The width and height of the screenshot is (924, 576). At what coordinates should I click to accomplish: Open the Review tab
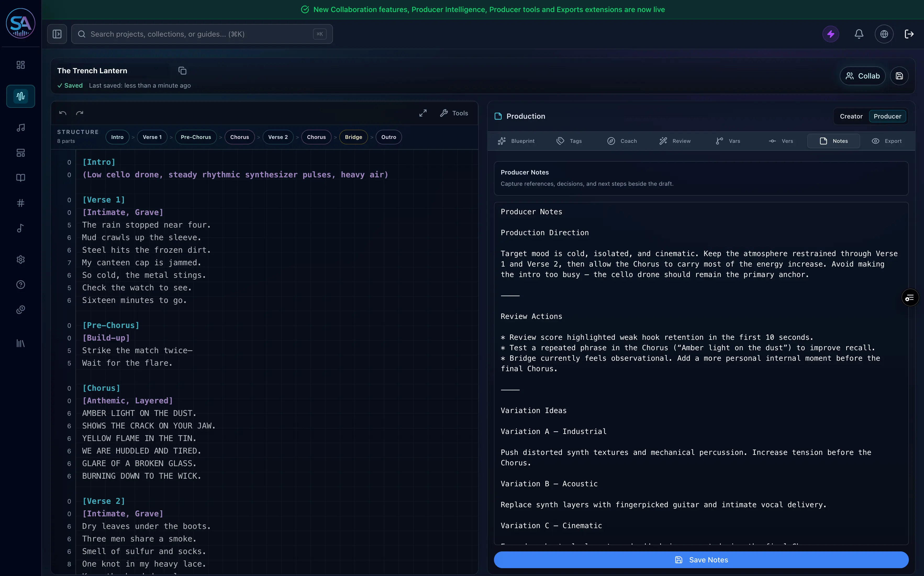(675, 141)
